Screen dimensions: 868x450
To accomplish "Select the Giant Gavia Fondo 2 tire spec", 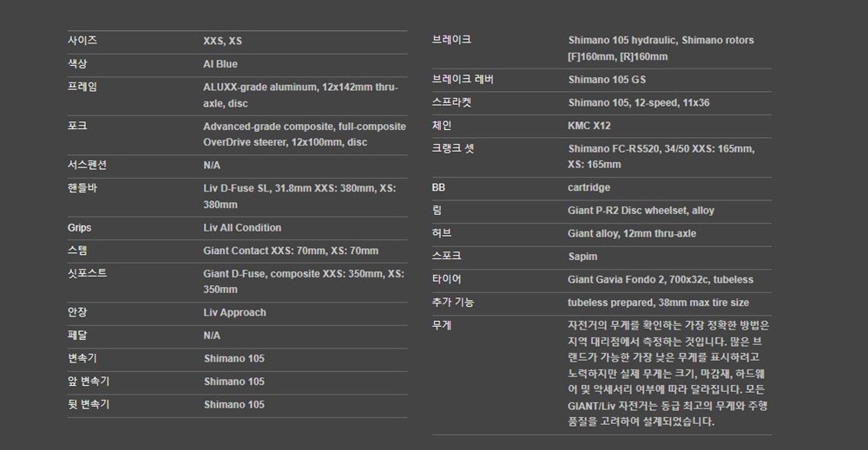I will 661,280.
